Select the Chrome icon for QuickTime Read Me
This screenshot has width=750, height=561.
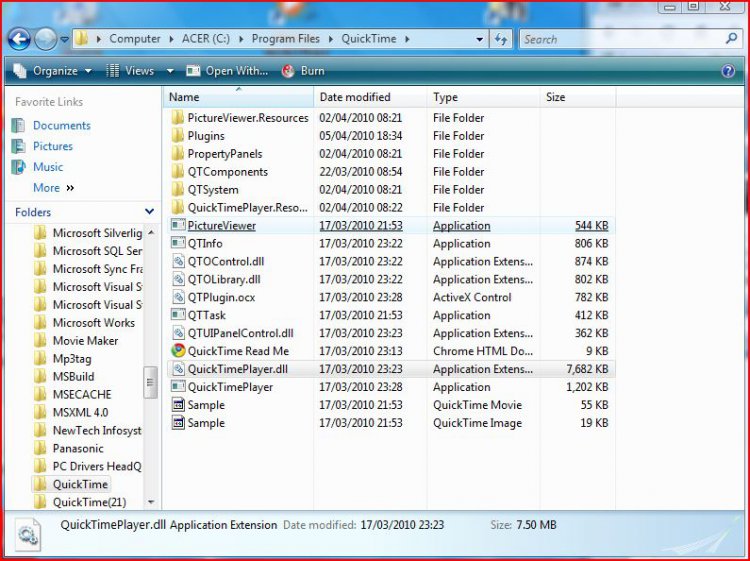(178, 351)
